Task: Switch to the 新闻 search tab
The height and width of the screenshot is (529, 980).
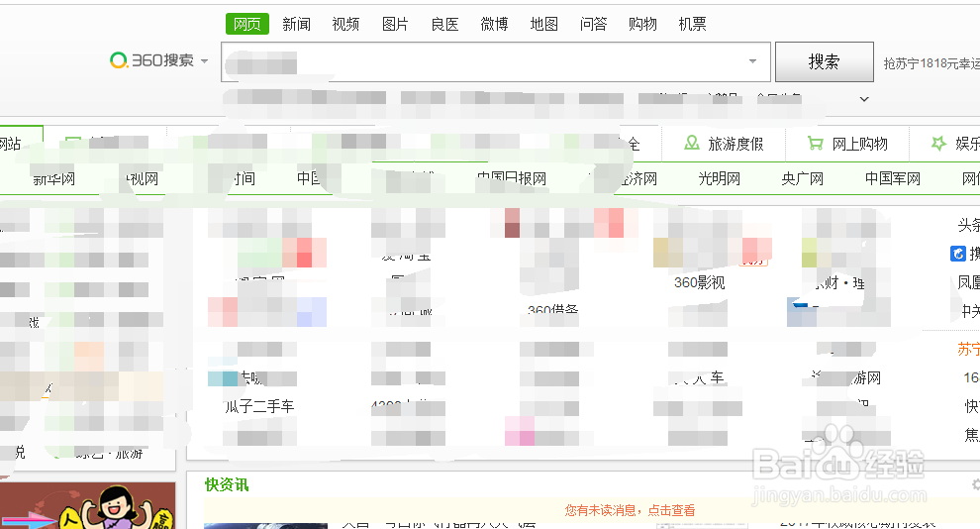Action: 296,24
